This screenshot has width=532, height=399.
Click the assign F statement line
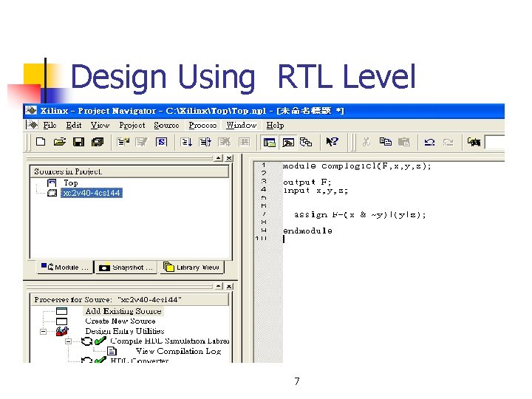pyautogui.click(x=360, y=215)
